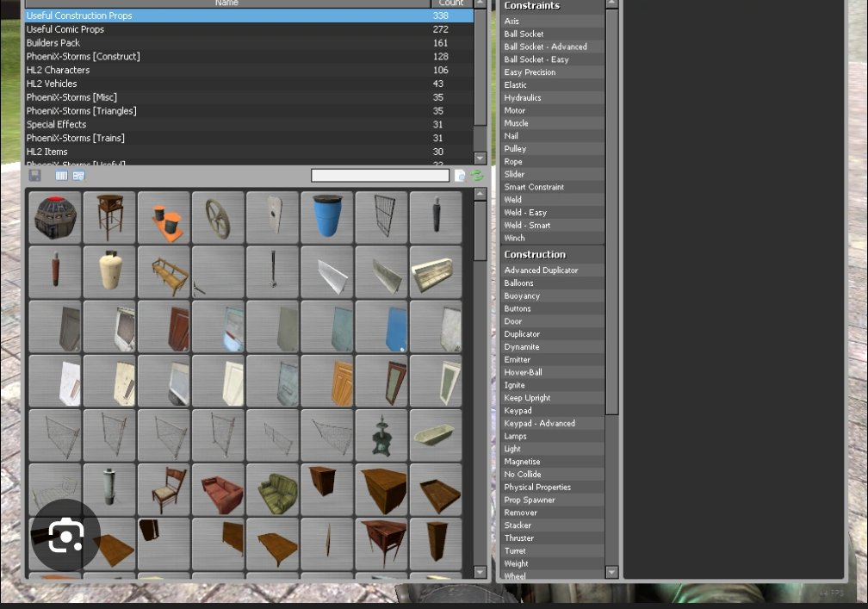Spawn the green striped sofa prop

pos(273,489)
